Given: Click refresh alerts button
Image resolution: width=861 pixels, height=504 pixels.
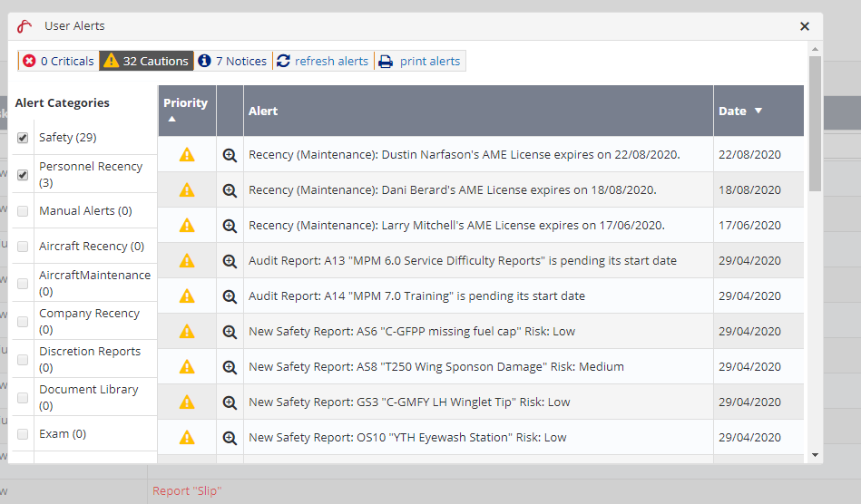Looking at the screenshot, I should click(x=322, y=61).
